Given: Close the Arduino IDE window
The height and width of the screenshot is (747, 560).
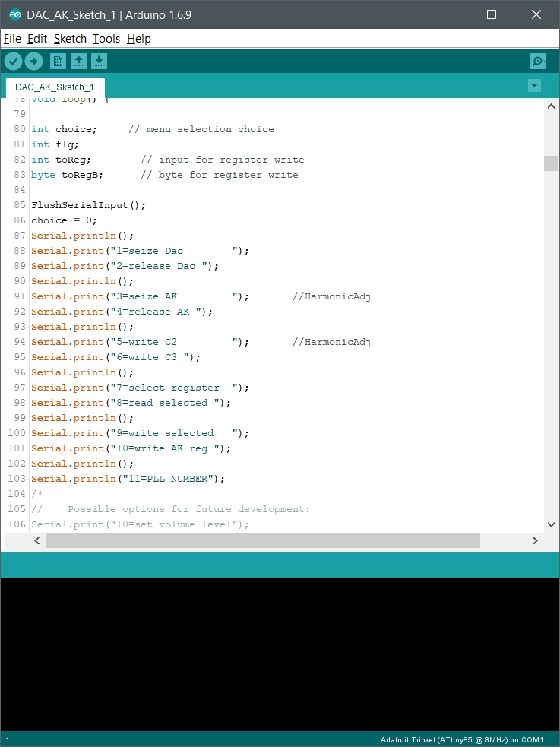Looking at the screenshot, I should click(536, 14).
